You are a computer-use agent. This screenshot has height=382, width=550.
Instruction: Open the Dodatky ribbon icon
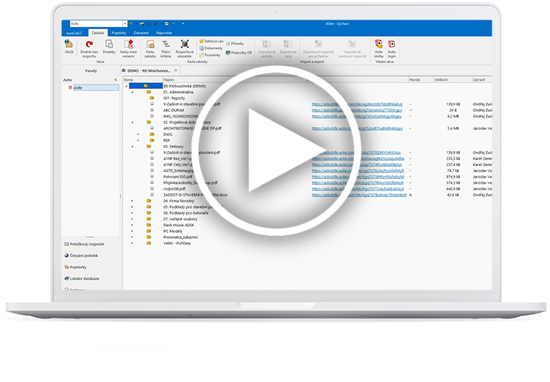click(x=109, y=47)
